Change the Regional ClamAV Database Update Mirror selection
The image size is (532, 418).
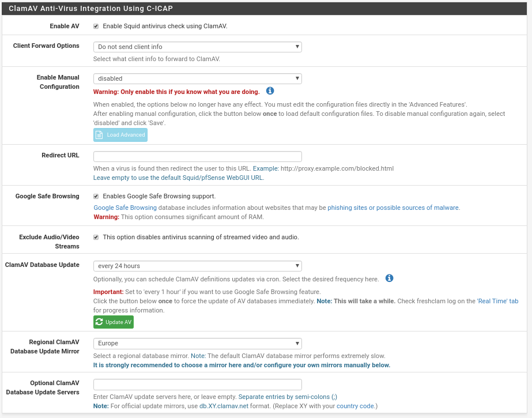(x=198, y=342)
